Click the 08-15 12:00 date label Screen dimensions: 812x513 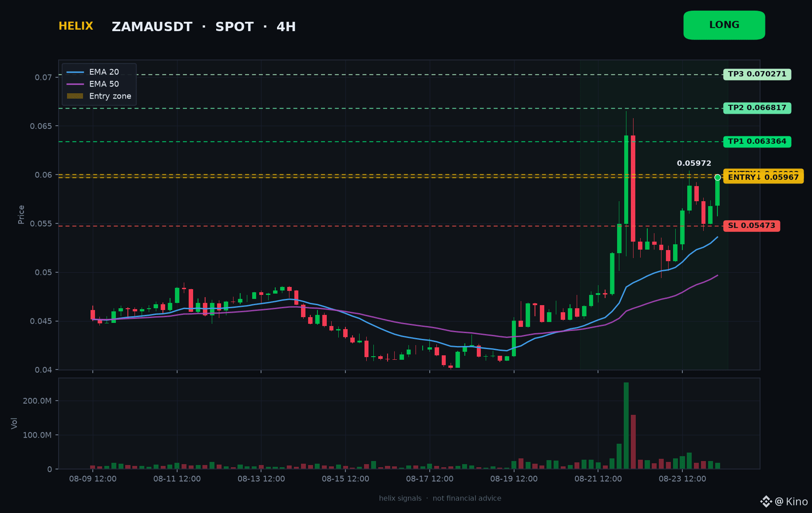point(345,479)
